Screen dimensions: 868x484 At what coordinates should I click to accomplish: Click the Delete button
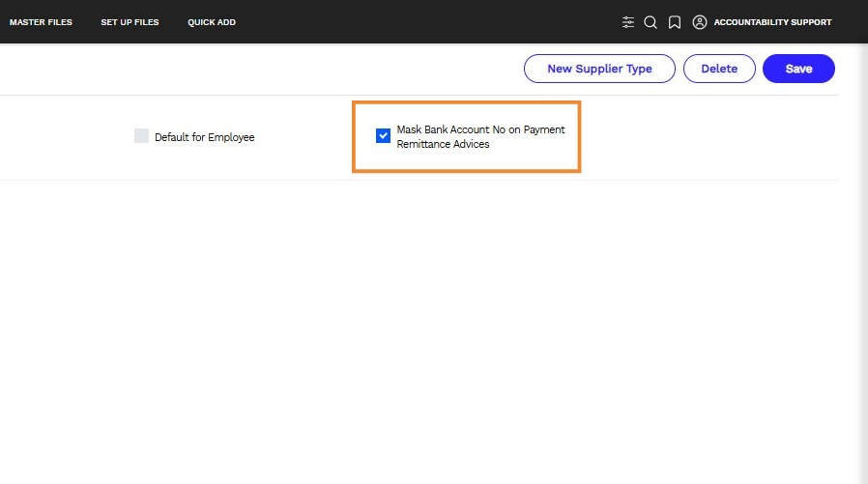719,69
